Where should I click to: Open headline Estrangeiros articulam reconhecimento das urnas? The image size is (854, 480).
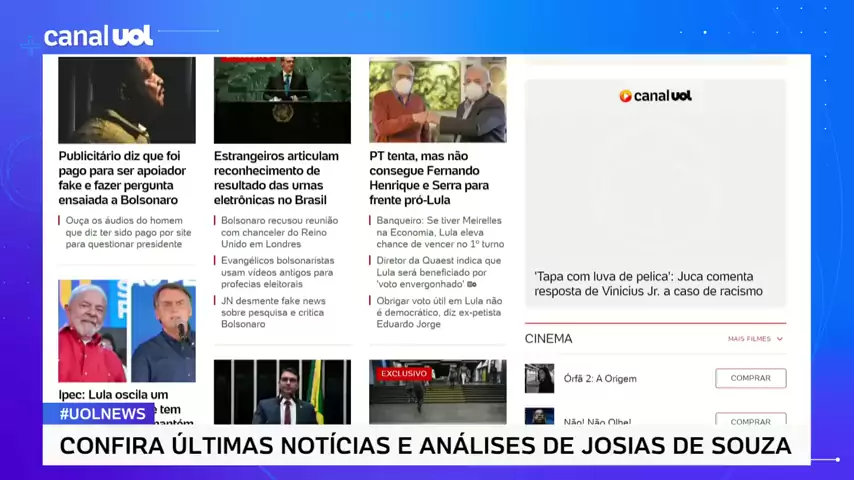click(x=276, y=178)
